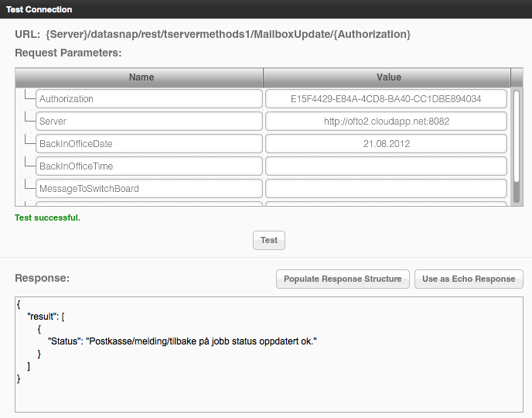
Task: Click the Server parameter name field
Action: coord(148,122)
